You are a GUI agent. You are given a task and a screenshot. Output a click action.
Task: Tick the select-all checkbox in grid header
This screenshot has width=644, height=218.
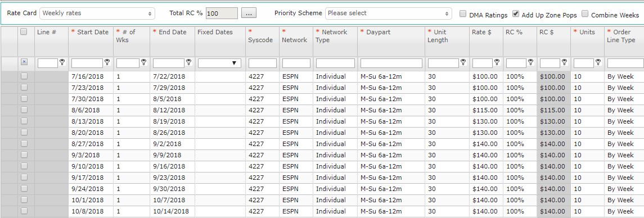tap(24, 31)
